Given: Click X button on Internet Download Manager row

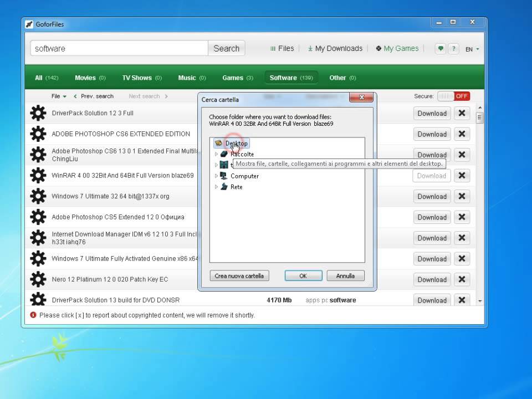Looking at the screenshot, I should 462,238.
